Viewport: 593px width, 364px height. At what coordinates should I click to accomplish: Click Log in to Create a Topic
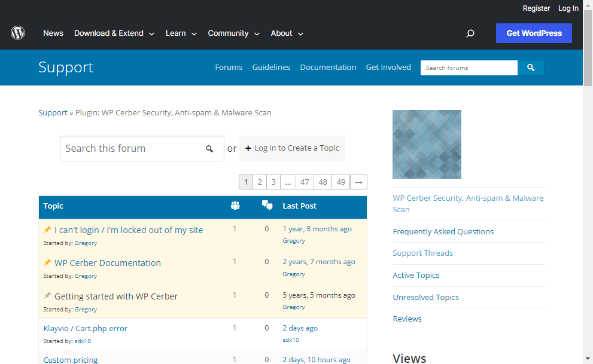(x=292, y=148)
